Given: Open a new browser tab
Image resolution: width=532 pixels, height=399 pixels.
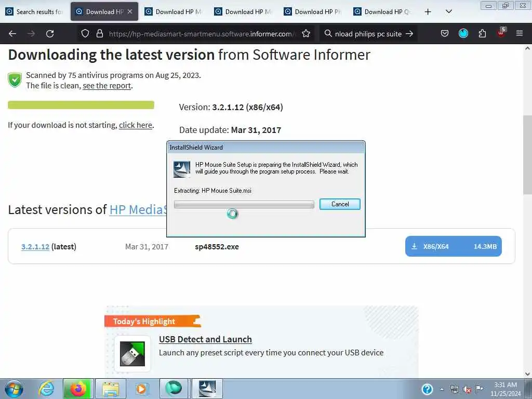Looking at the screenshot, I should (x=428, y=12).
